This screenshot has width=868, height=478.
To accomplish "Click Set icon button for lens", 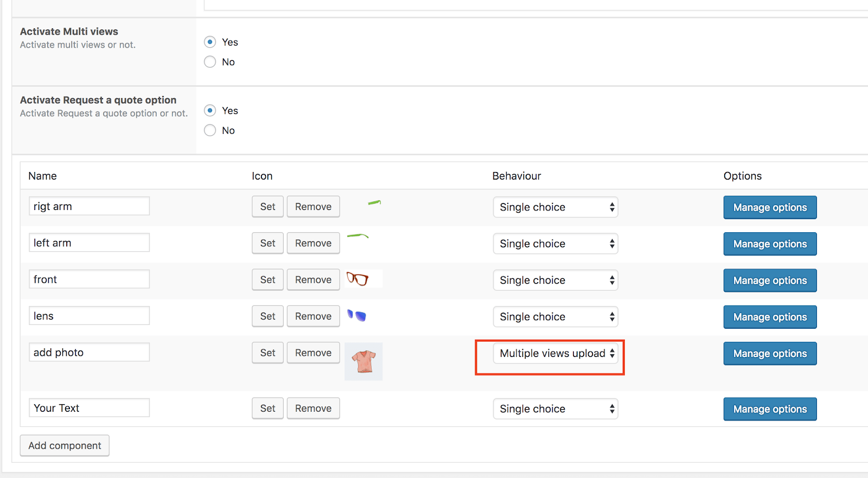I will (x=267, y=316).
